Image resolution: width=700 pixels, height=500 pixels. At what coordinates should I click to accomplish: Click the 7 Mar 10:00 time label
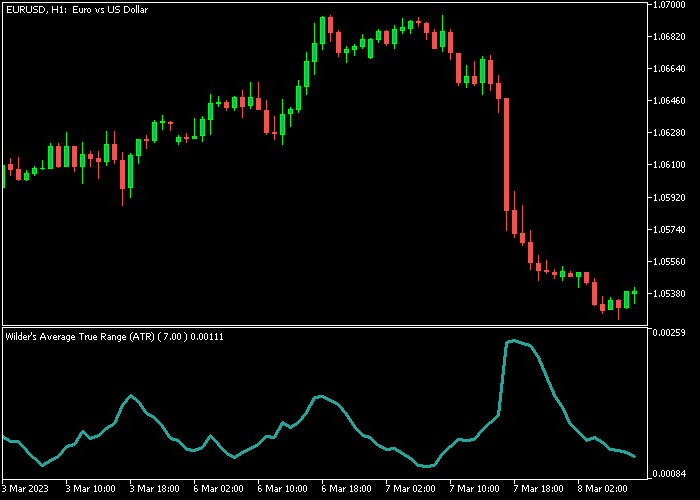(475, 489)
